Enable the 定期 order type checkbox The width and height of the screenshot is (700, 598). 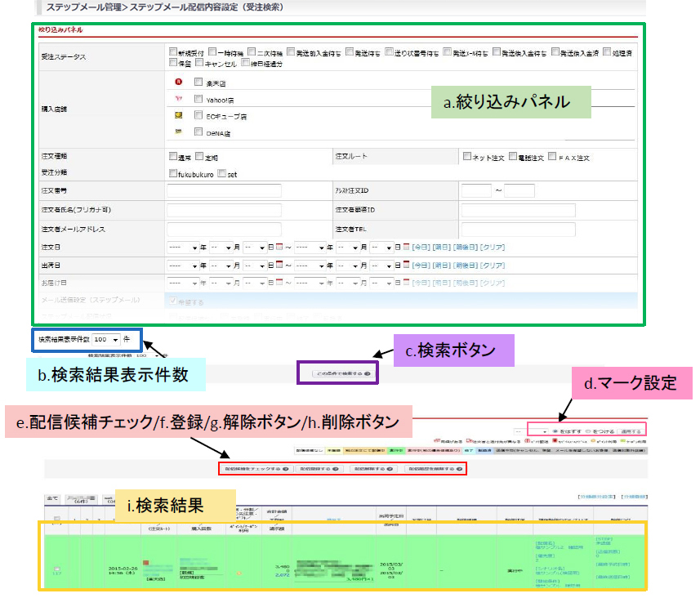[x=199, y=156]
